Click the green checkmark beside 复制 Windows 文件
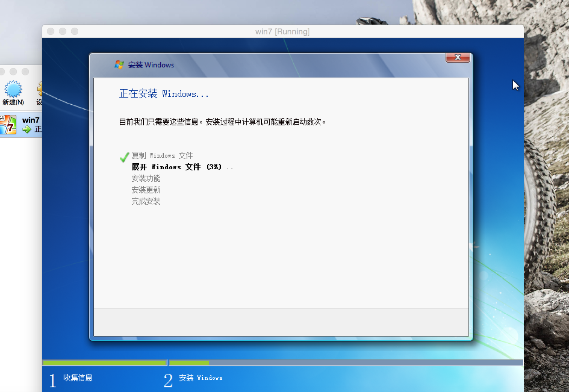 (x=124, y=157)
